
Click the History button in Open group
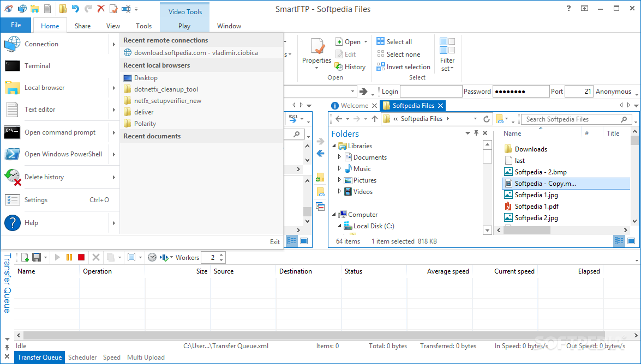pyautogui.click(x=350, y=66)
